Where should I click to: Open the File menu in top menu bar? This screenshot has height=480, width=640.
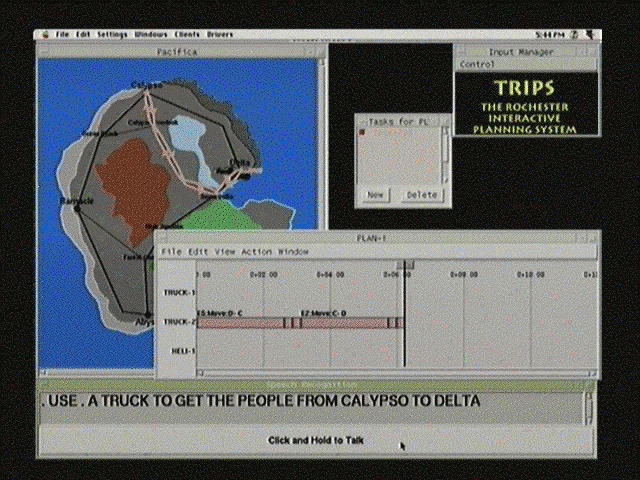pos(62,35)
